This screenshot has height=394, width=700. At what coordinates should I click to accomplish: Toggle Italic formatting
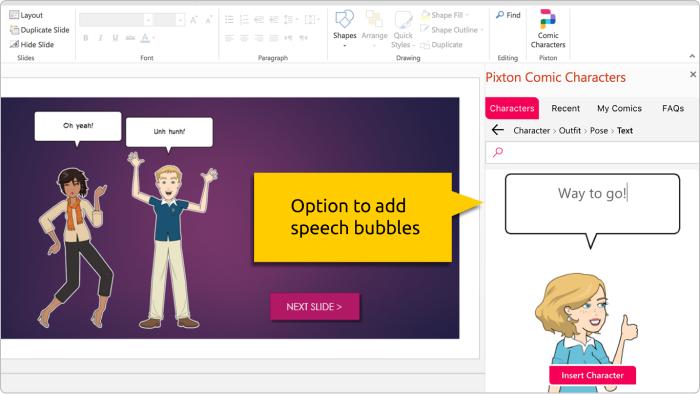pyautogui.click(x=100, y=38)
